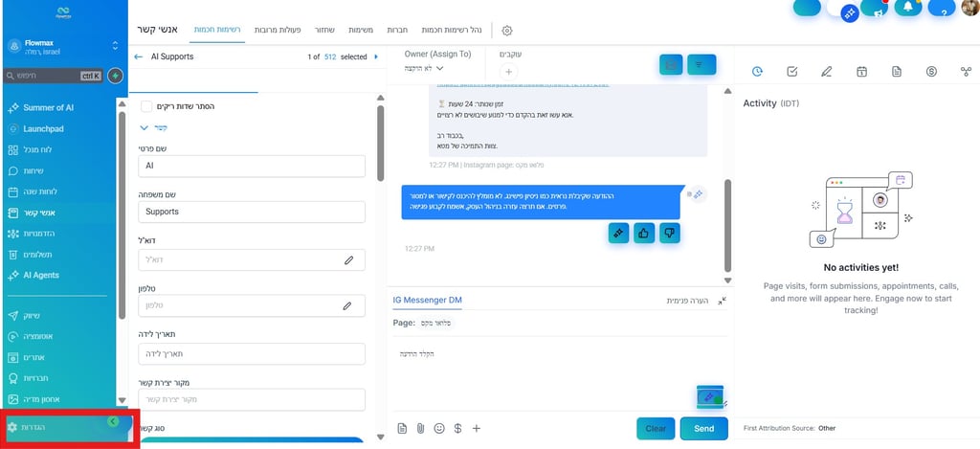Open the emoji picker in the composer
980x449 pixels.
439,428
